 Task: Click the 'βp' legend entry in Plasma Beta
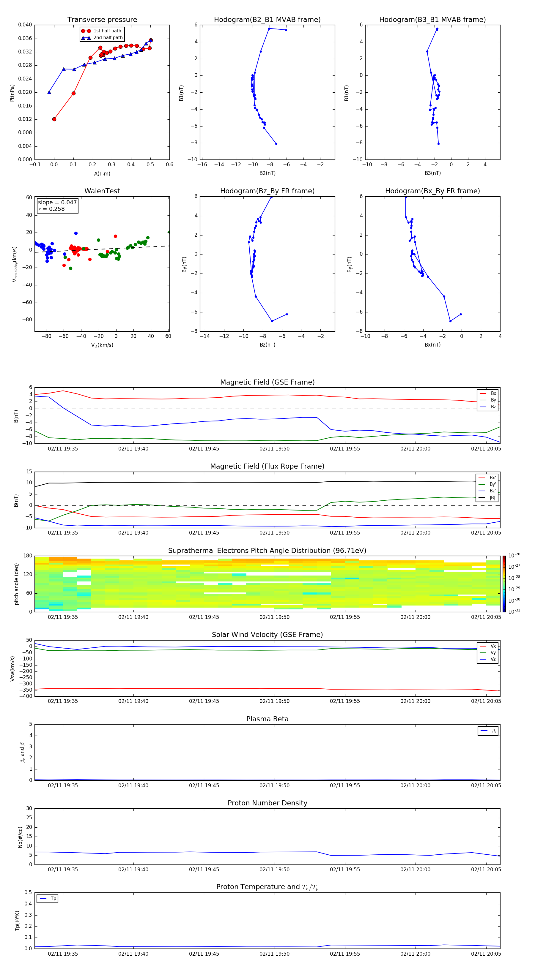pos(488,731)
